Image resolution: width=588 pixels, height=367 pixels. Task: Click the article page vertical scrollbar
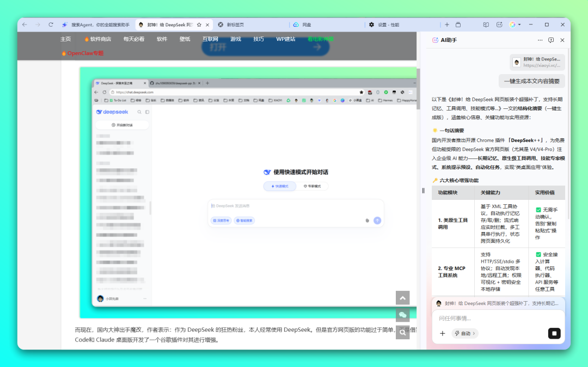(x=419, y=89)
